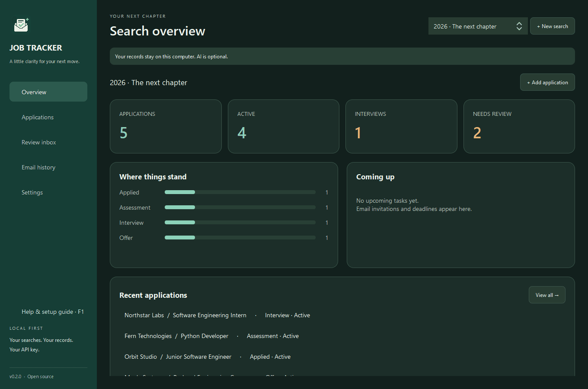Screen dimensions: 588x389
Task: Click the 'Applied · Active' status text
Action: (270, 357)
